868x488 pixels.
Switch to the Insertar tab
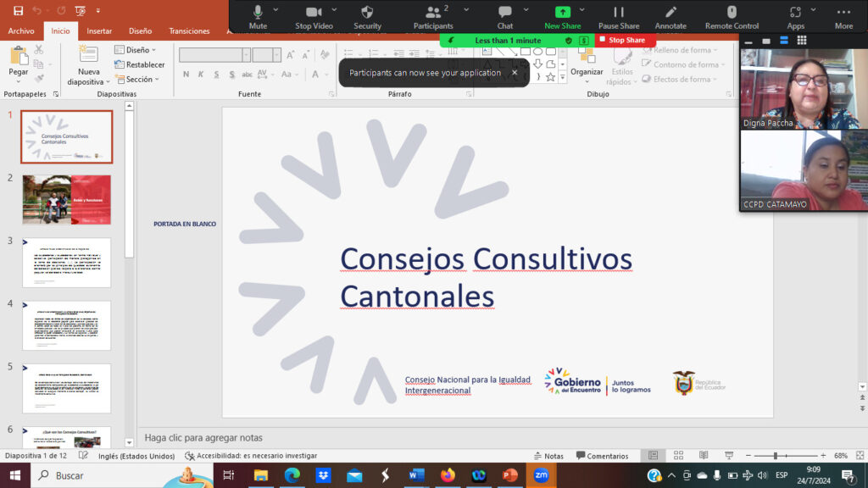pyautogui.click(x=99, y=31)
